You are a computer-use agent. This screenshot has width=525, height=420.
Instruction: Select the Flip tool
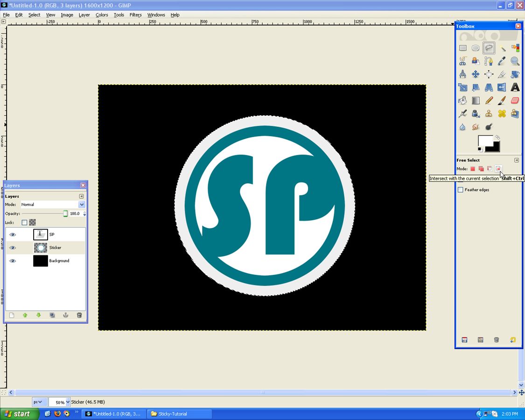pyautogui.click(x=502, y=87)
